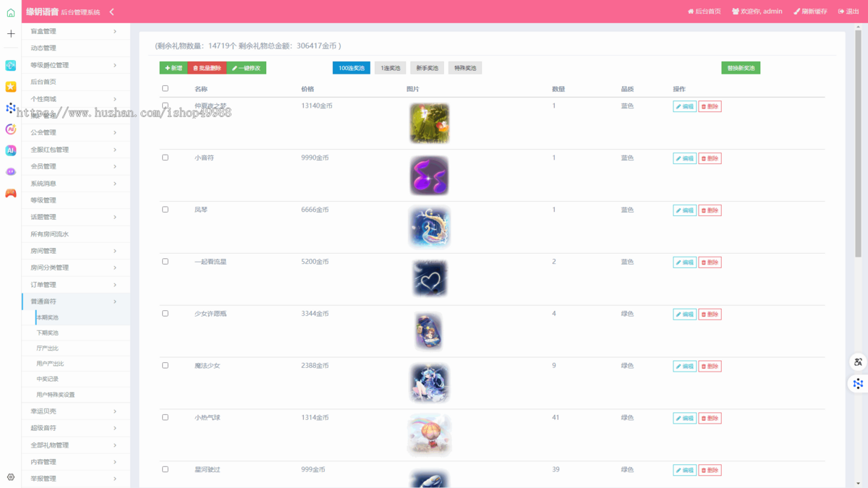Go to 后台首页 in the top header
868x488 pixels.
[x=704, y=12]
